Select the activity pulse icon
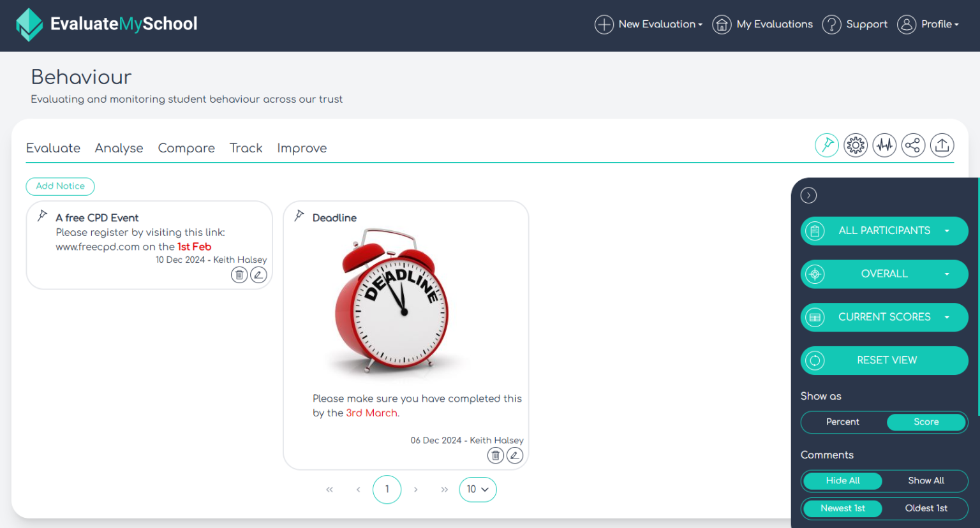980x528 pixels. [884, 145]
